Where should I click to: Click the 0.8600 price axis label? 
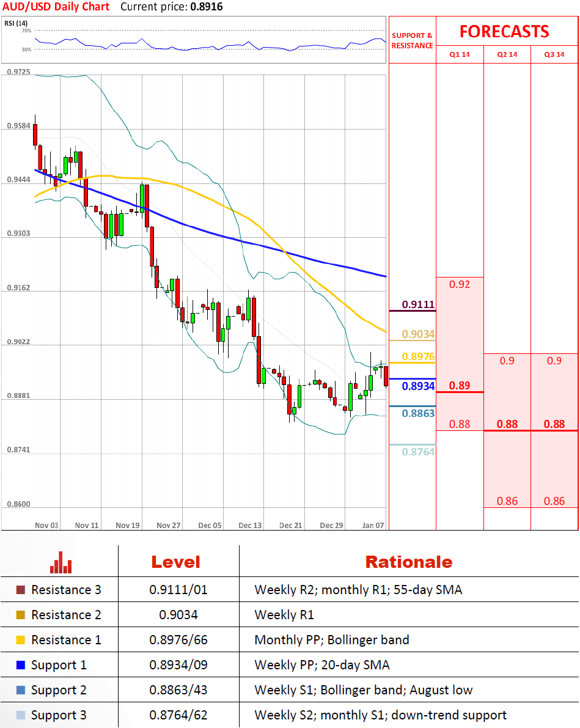click(18, 504)
